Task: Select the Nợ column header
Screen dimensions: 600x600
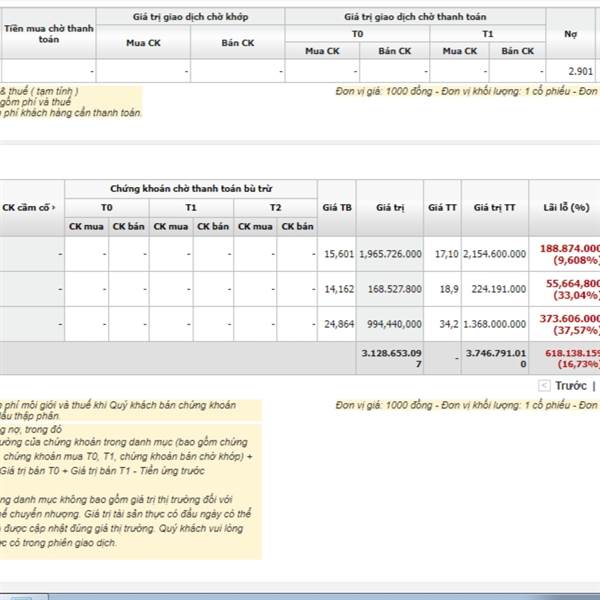Action: pyautogui.click(x=571, y=33)
